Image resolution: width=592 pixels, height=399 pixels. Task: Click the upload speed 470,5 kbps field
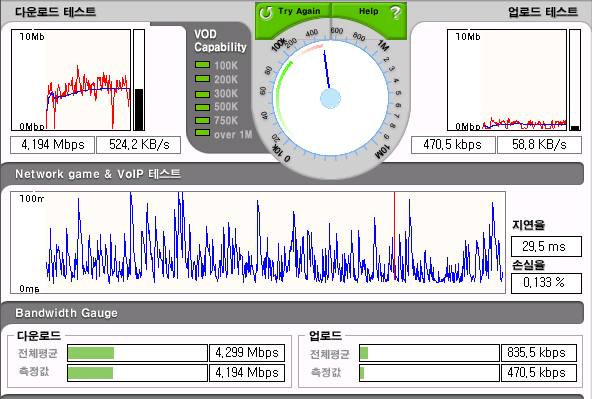[x=453, y=145]
